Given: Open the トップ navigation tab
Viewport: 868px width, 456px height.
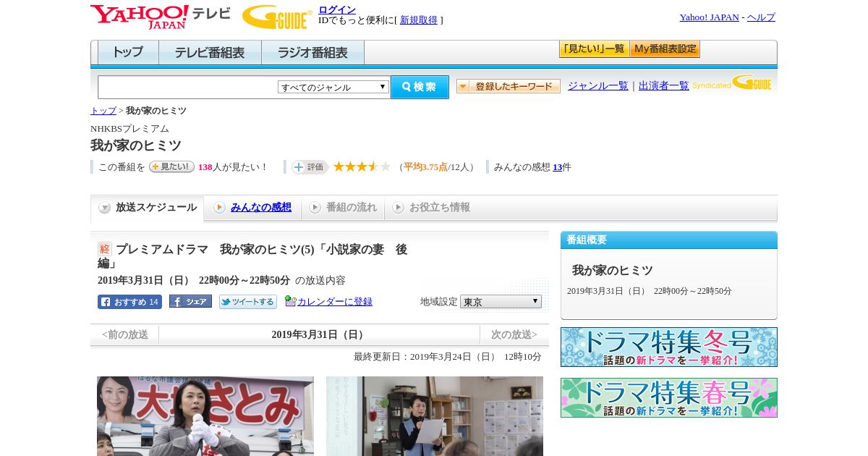Looking at the screenshot, I should coord(128,53).
